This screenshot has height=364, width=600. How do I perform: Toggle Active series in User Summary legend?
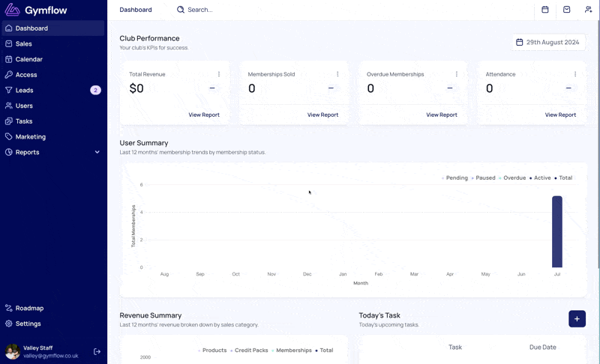(540, 178)
